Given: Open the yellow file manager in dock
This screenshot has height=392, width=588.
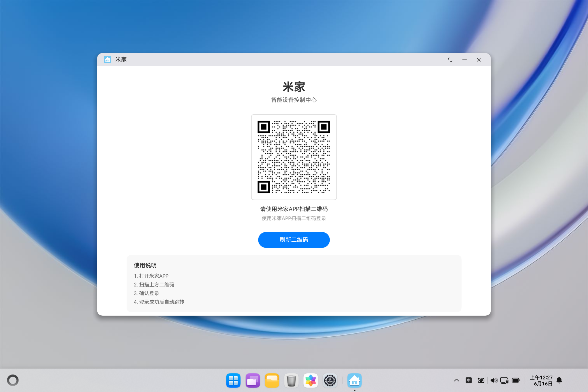Looking at the screenshot, I should [x=272, y=381].
